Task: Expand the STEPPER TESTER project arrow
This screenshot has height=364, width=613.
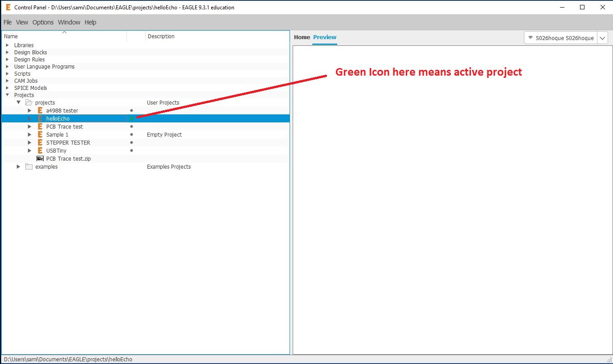Action: click(30, 142)
